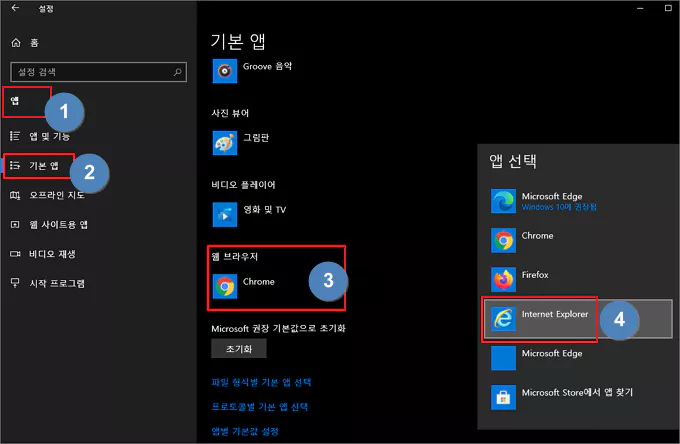
Task: Choose Internet Explorer icon in 앱 선택
Action: pos(503,319)
